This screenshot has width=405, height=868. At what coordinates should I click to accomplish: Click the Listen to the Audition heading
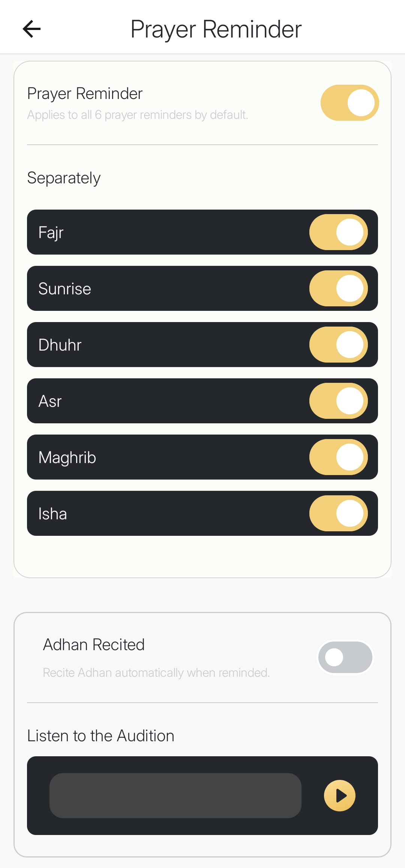(x=100, y=736)
